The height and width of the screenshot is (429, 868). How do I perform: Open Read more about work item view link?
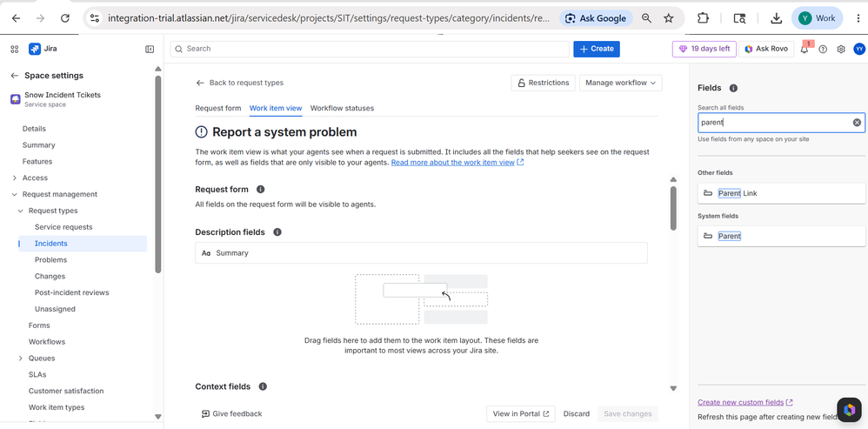pyautogui.click(x=457, y=163)
